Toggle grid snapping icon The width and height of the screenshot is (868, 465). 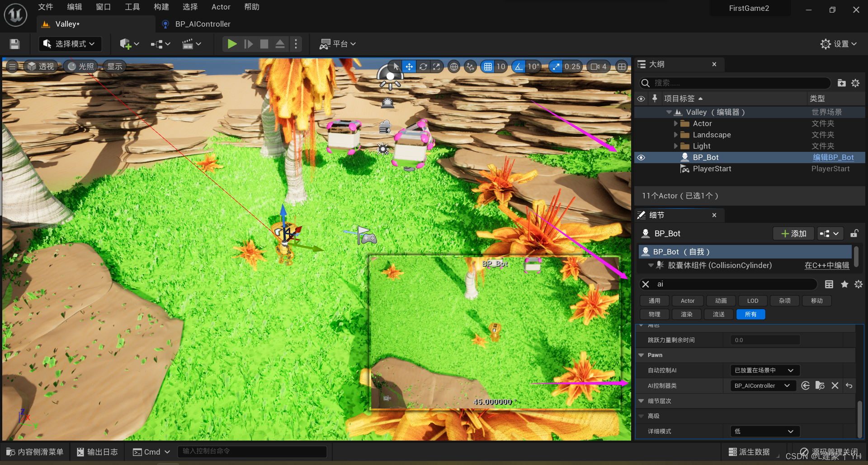click(x=488, y=66)
